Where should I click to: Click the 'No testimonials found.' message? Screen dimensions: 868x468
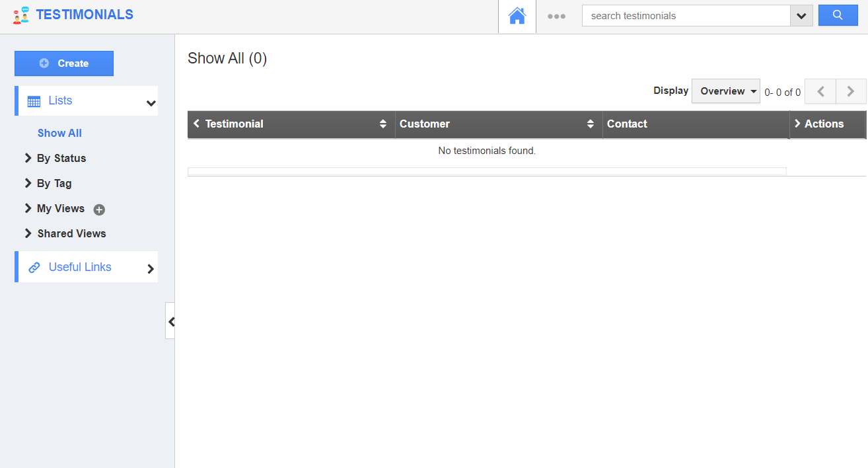pos(487,151)
